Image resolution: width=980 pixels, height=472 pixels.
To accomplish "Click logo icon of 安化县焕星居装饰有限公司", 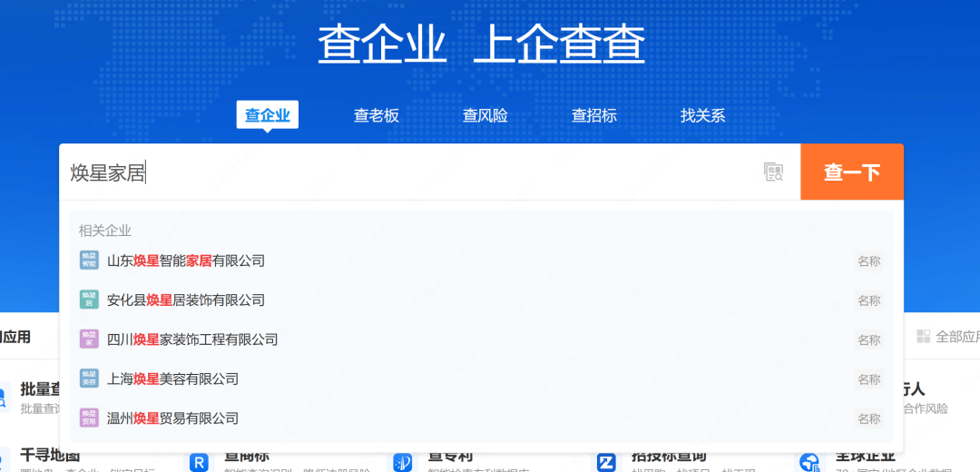I will 89,300.
